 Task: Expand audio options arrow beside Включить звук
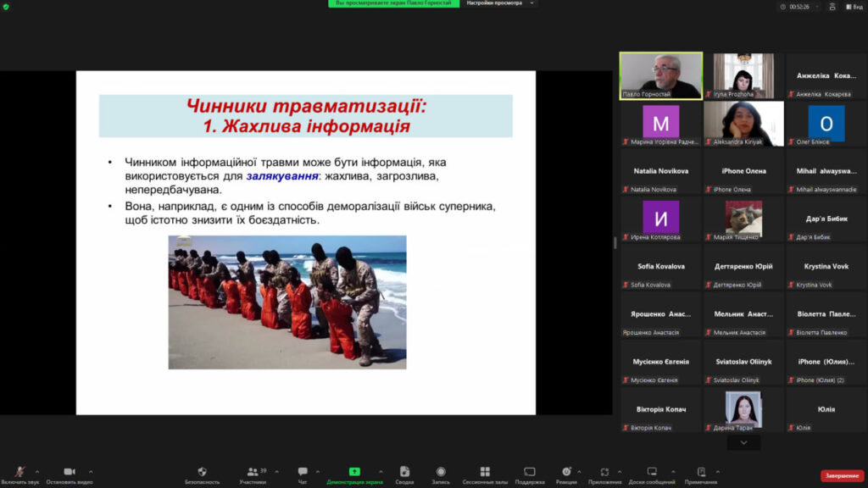[37, 472]
